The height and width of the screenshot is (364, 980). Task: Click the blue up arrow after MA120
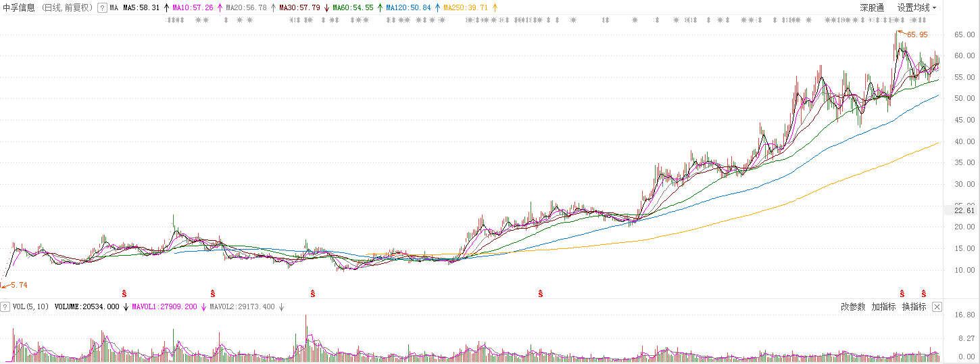437,8
